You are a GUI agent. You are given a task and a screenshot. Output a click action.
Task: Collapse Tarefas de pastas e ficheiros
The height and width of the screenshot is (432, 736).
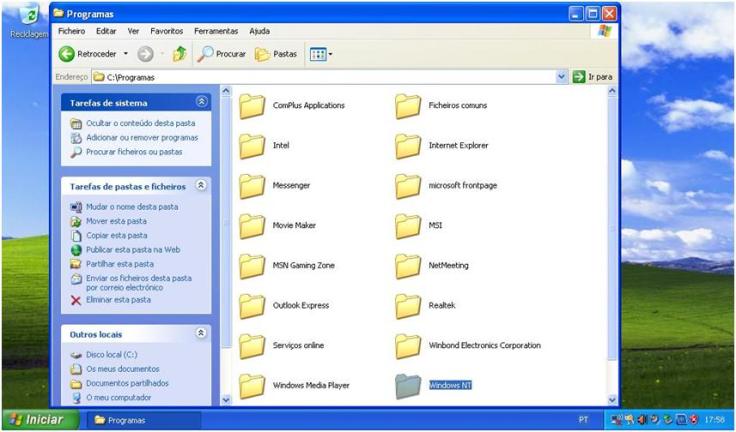tap(202, 186)
